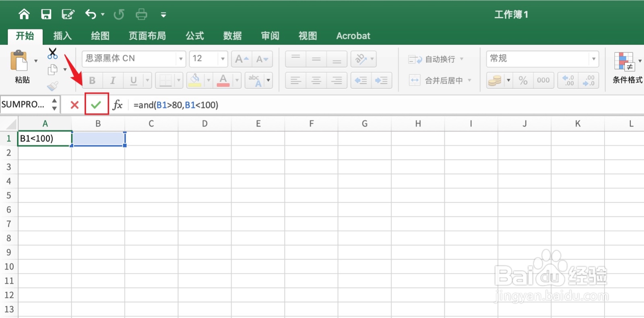644x318 pixels.
Task: Open Insert Function fx button
Action: point(118,105)
